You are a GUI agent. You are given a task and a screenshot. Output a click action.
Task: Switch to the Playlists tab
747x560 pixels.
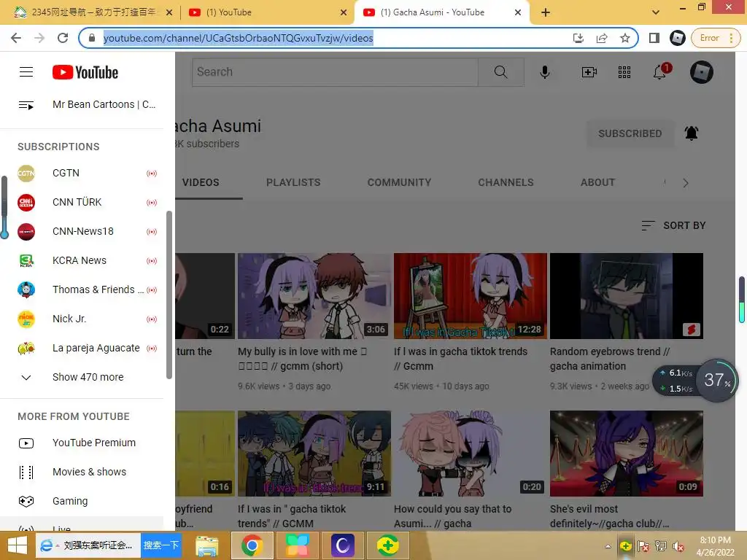(293, 182)
